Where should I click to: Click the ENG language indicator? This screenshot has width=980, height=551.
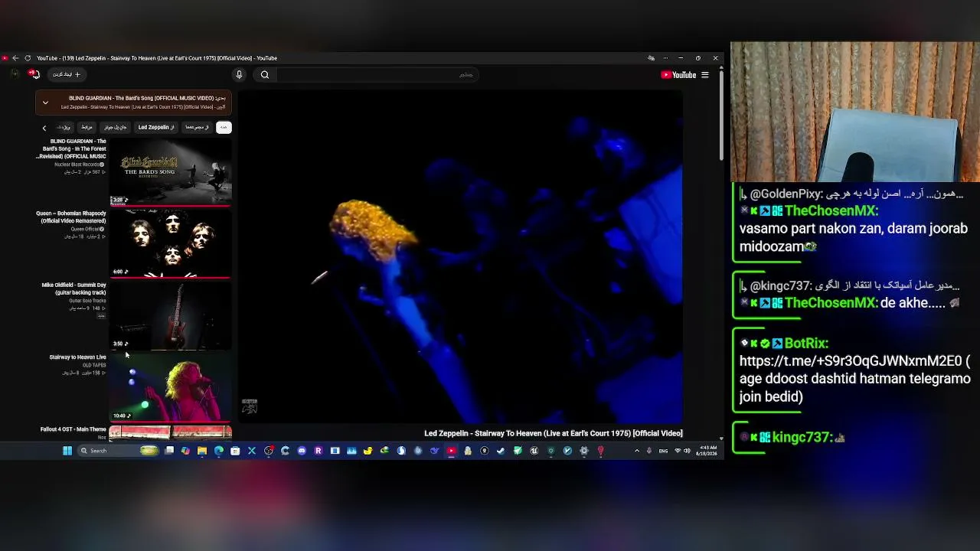pos(663,451)
